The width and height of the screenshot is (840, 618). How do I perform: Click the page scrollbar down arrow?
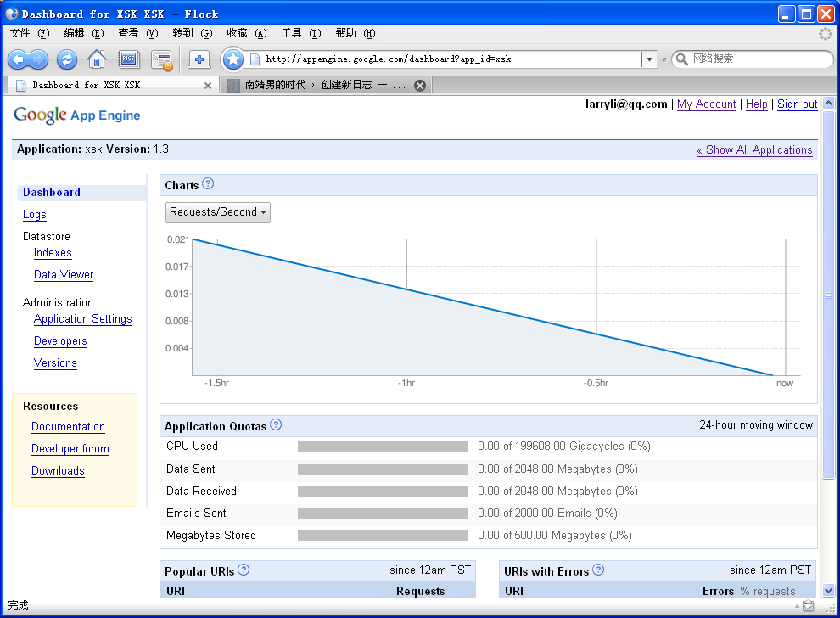(828, 591)
